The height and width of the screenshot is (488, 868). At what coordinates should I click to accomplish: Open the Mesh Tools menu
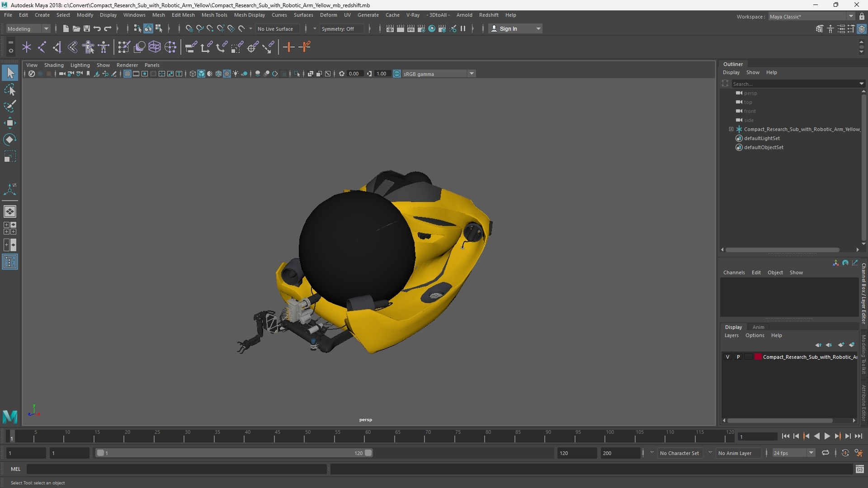pyautogui.click(x=214, y=15)
